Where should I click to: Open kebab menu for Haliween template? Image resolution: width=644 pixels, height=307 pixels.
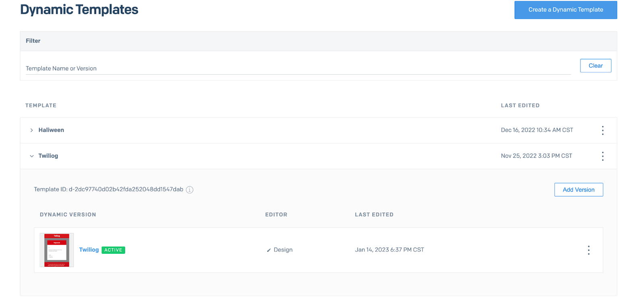click(603, 130)
